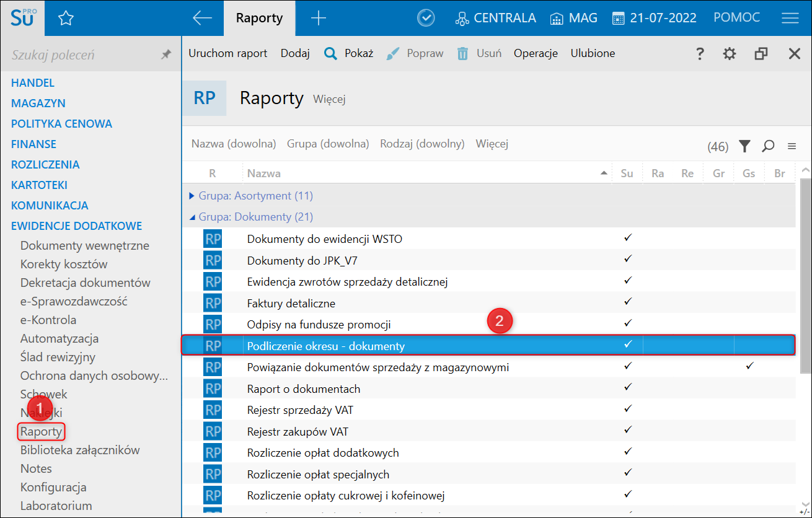Viewport: 812px width, 518px height.
Task: Toggle Gs checkmark for Powiązanie dokumentów row
Action: coord(749,366)
